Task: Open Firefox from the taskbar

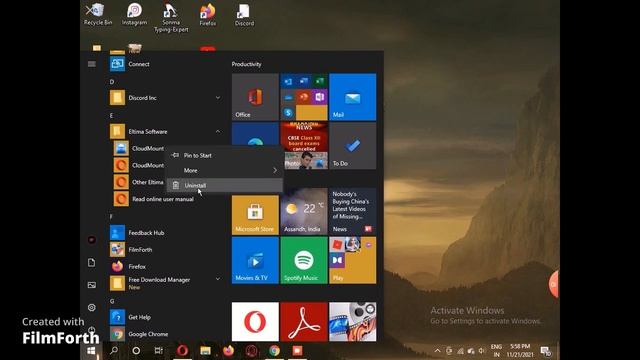Action: click(228, 351)
